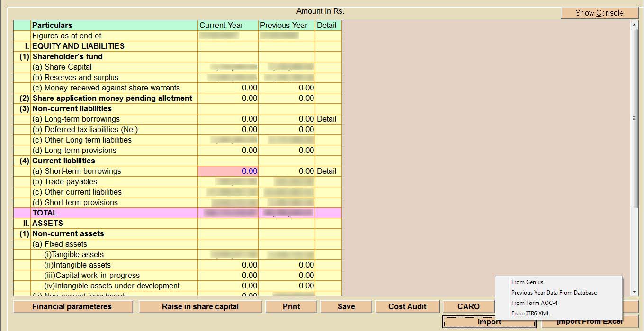Select Previous Year Data From Database
Viewport: 644px width, 331px height.
point(554,293)
